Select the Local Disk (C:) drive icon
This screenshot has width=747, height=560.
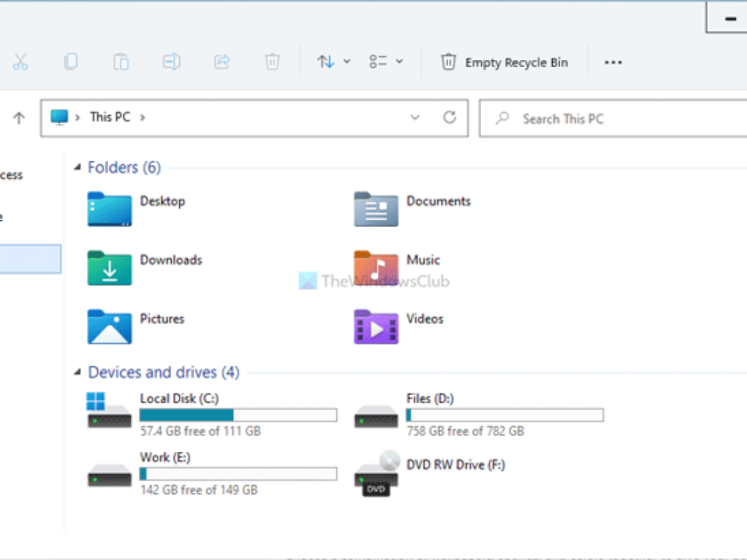(x=109, y=411)
